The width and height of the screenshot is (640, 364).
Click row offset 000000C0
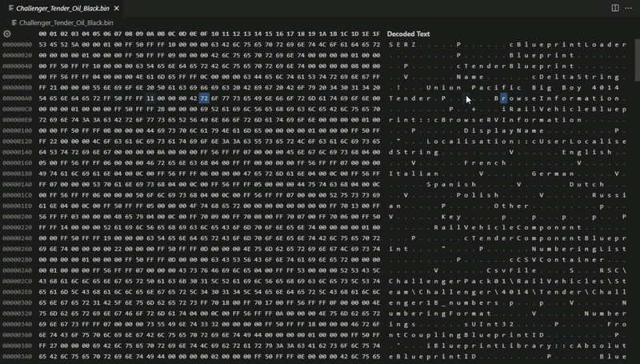point(17,109)
